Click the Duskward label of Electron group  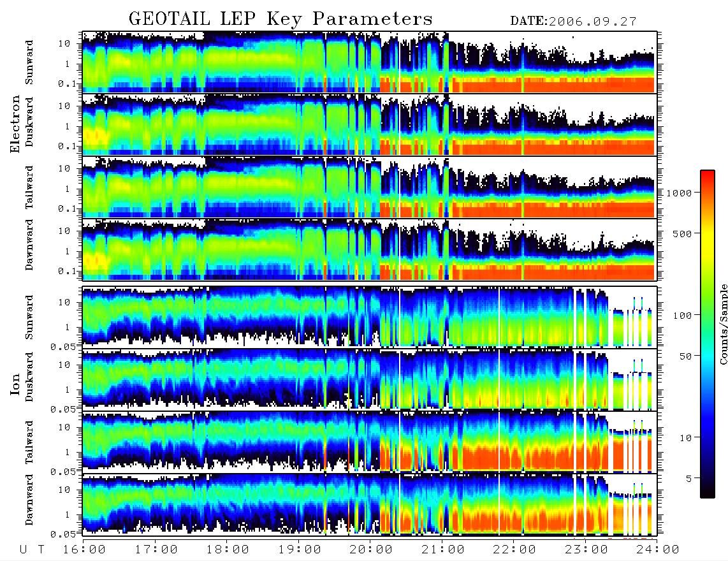tap(29, 122)
